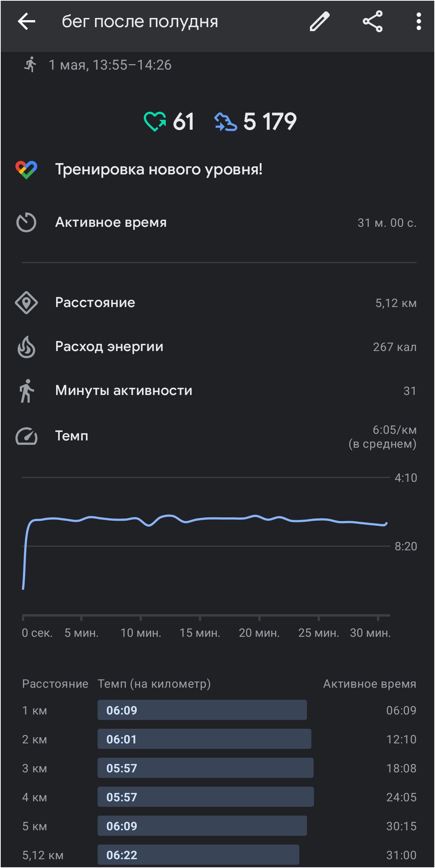
Task: Open the pencil edit workout icon
Action: [x=320, y=21]
